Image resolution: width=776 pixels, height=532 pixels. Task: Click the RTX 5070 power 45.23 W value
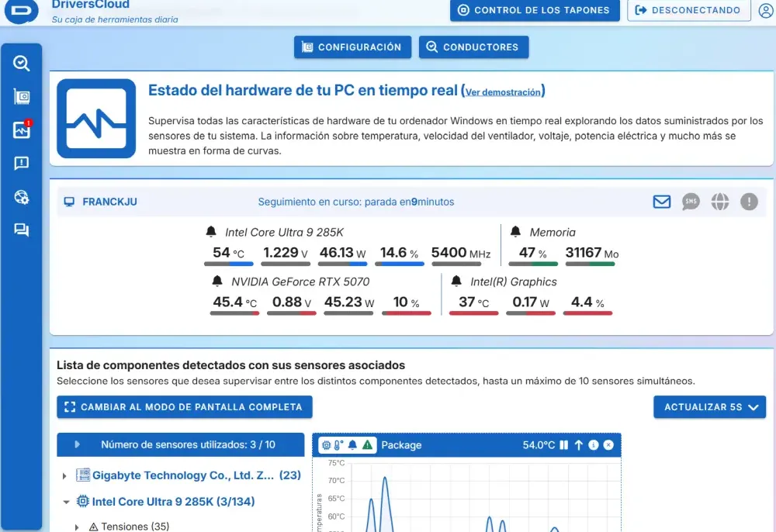pos(349,302)
